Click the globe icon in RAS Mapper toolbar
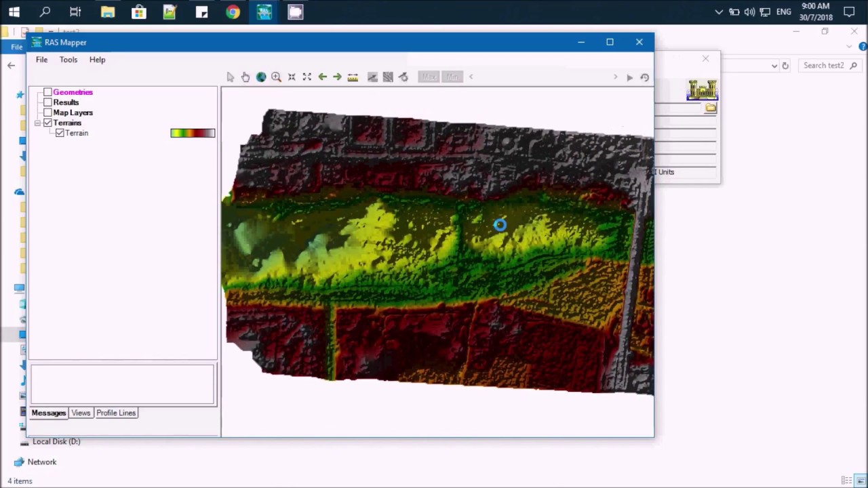The height and width of the screenshot is (488, 868). pyautogui.click(x=261, y=77)
